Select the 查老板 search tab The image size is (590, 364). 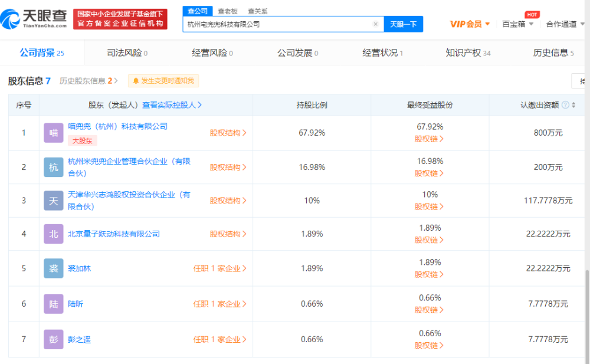click(228, 11)
